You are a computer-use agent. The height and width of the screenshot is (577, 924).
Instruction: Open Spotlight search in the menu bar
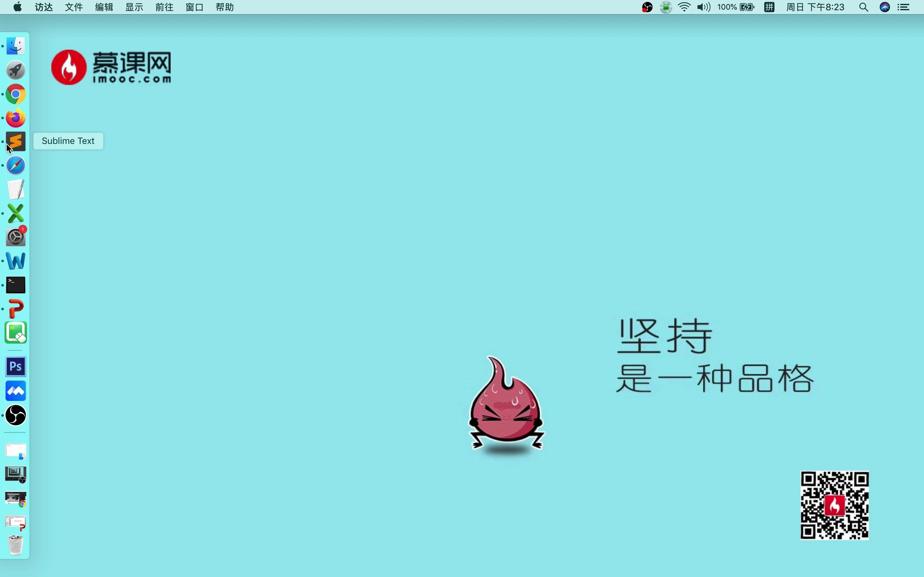864,7
